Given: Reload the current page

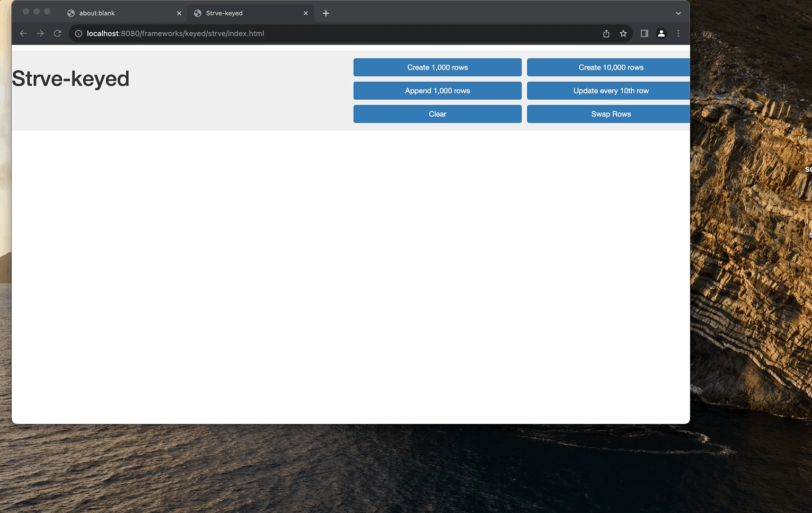Looking at the screenshot, I should point(57,33).
